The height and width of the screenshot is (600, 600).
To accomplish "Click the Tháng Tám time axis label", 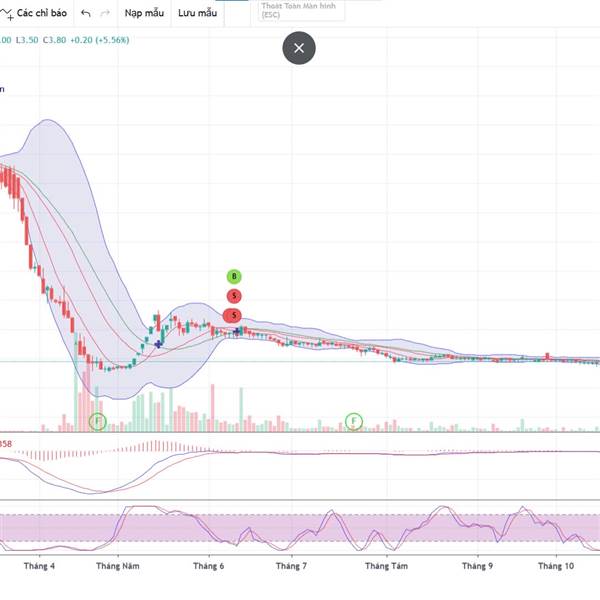I will [386, 566].
